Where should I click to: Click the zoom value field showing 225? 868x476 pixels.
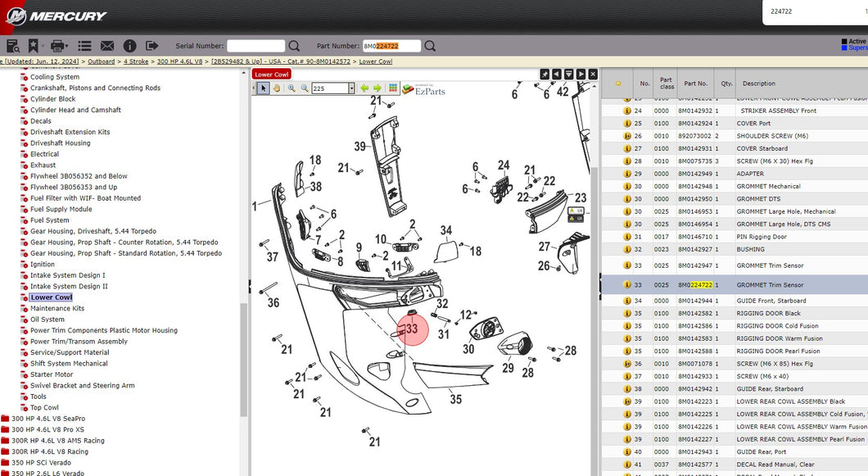pyautogui.click(x=330, y=88)
